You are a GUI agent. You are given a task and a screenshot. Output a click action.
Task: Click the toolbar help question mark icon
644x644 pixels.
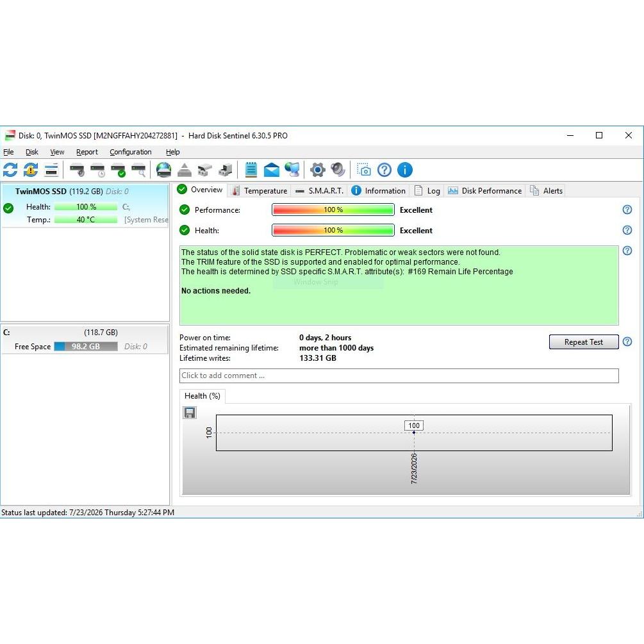[x=384, y=170]
